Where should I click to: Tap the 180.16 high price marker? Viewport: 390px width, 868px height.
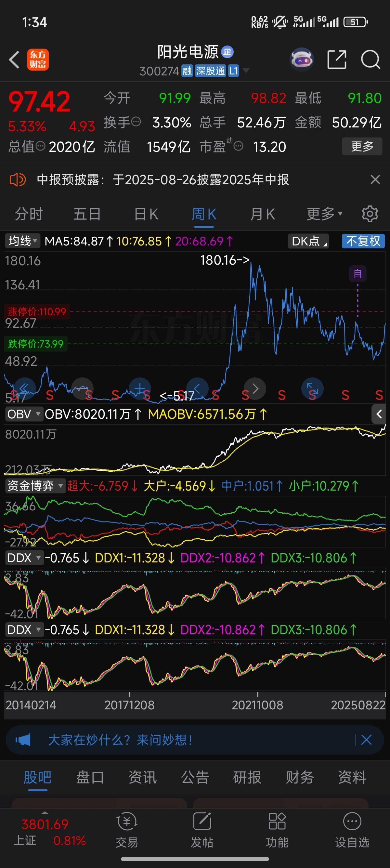point(225,260)
